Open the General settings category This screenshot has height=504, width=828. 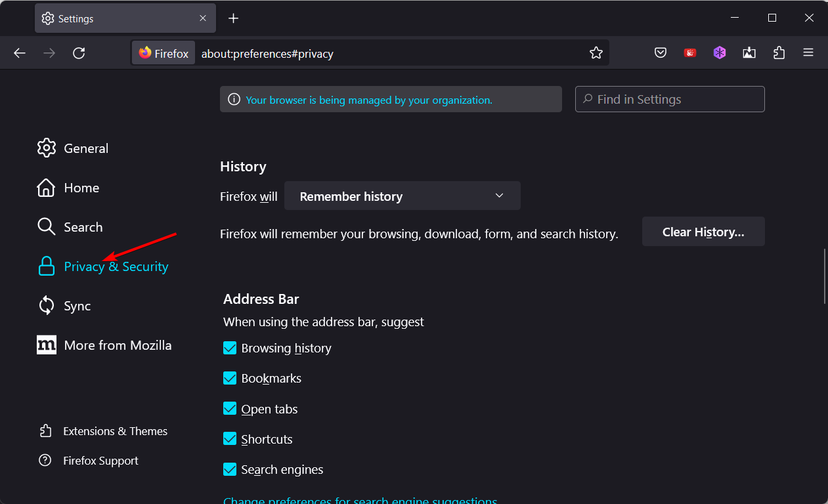point(73,148)
